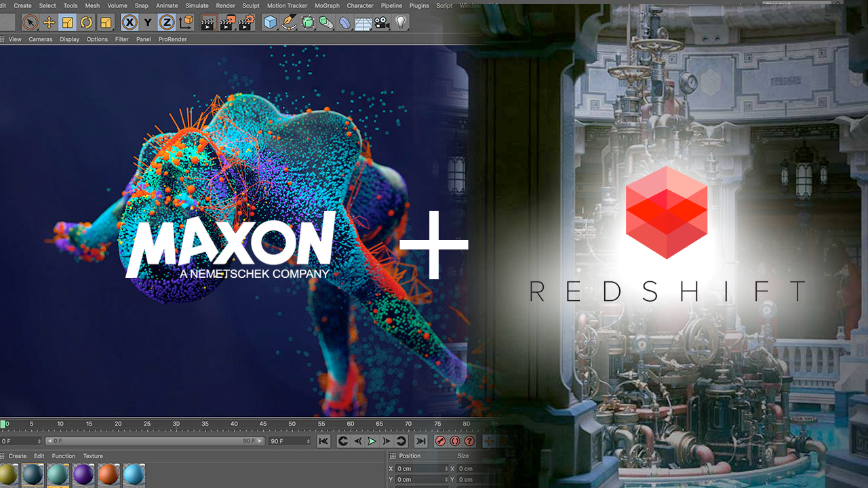
Task: Click the blue Bend deformer icon
Action: coord(345,22)
